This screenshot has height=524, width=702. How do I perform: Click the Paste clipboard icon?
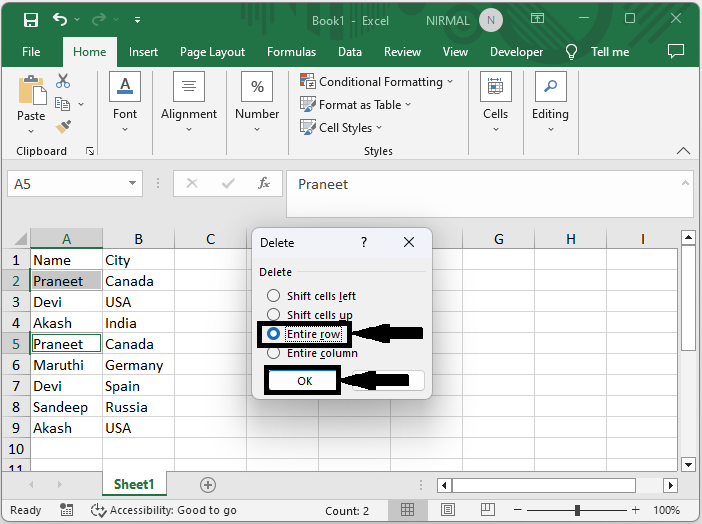[x=31, y=90]
